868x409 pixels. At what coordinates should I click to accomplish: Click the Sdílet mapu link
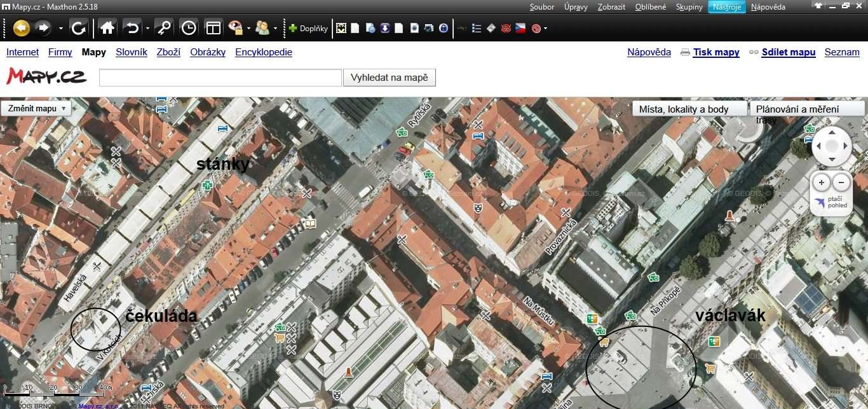point(789,52)
